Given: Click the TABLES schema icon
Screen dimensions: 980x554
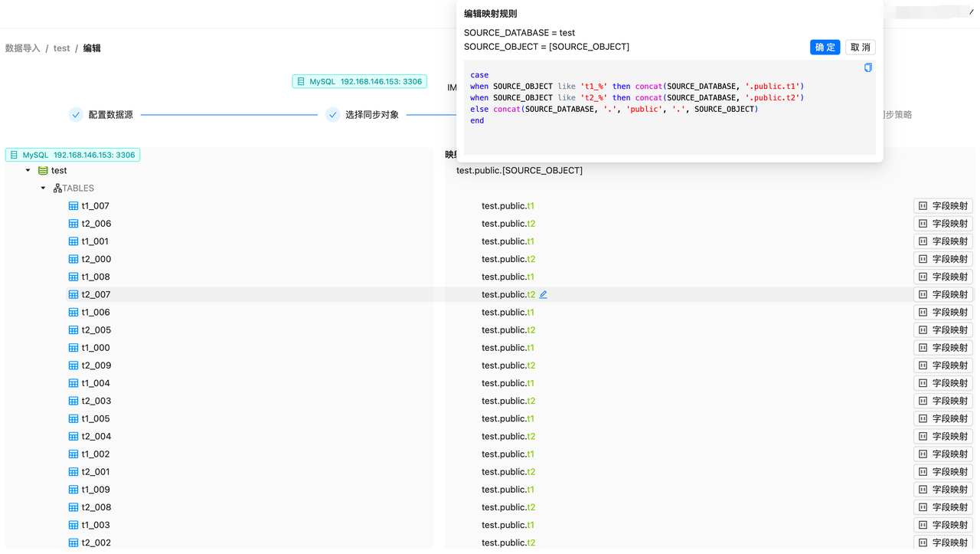Looking at the screenshot, I should pyautogui.click(x=57, y=188).
